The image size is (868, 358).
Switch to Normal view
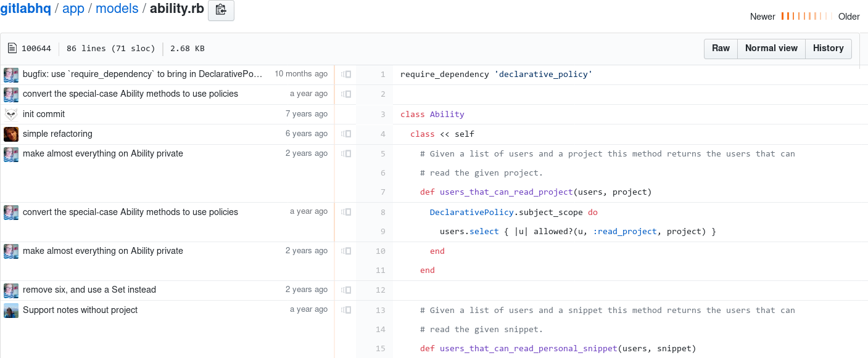771,49
